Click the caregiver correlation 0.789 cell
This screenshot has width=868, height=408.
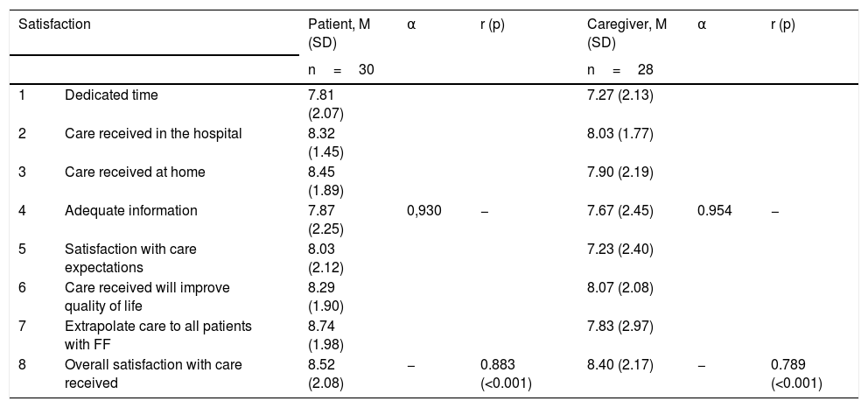pyautogui.click(x=794, y=372)
